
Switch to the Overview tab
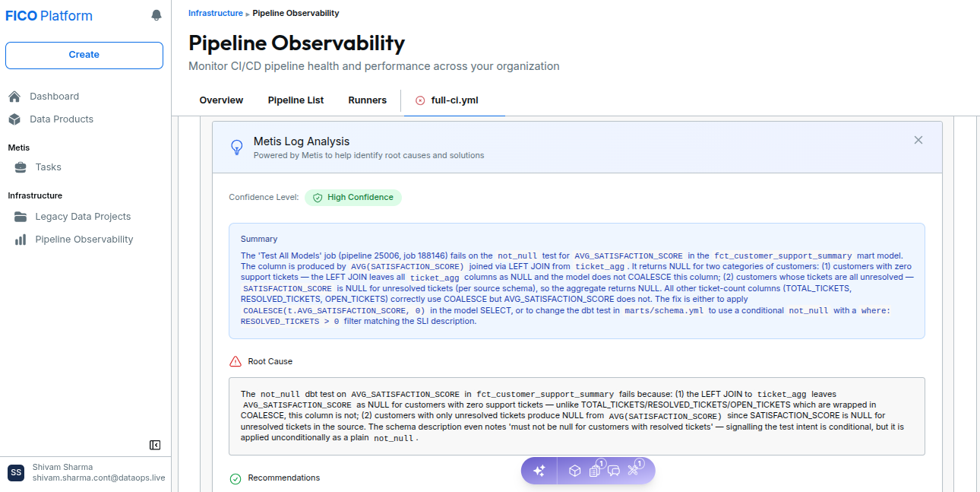coord(221,100)
